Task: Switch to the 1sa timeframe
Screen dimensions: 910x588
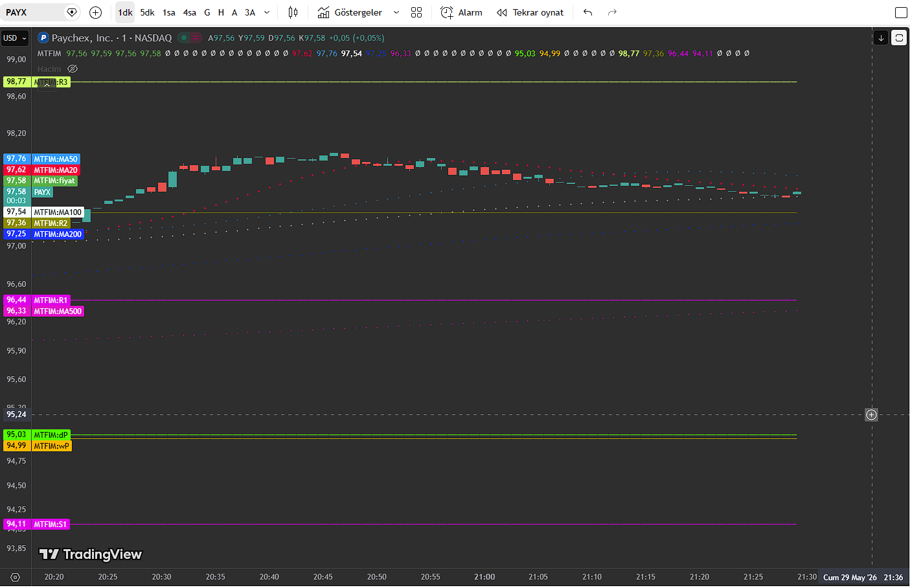Action: click(169, 12)
